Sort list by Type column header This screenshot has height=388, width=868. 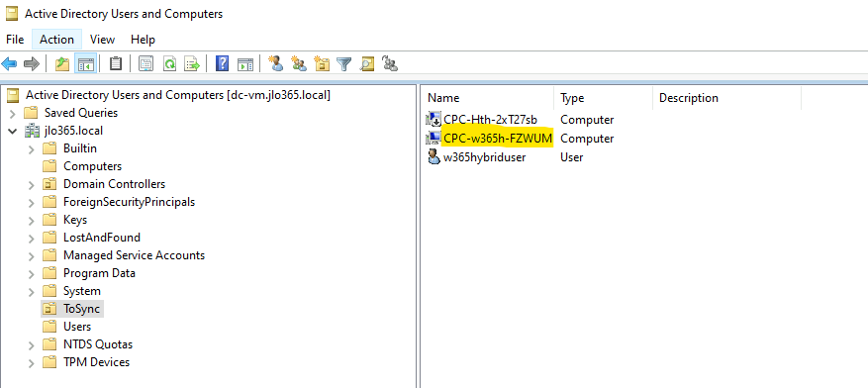604,98
